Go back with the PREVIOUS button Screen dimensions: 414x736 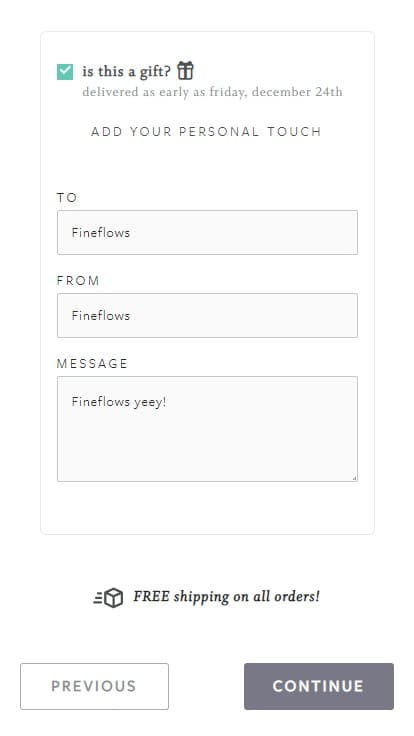coord(94,686)
